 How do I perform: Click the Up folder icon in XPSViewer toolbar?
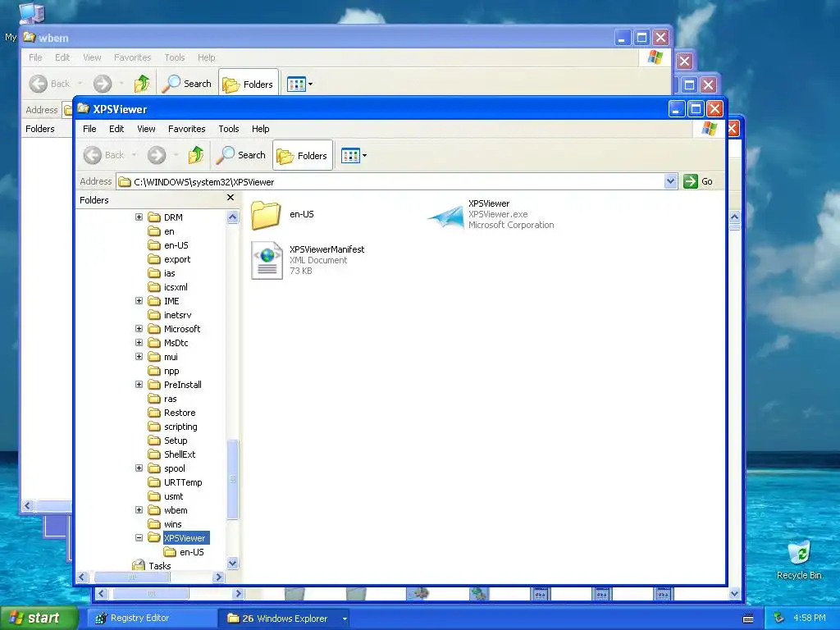coord(195,155)
